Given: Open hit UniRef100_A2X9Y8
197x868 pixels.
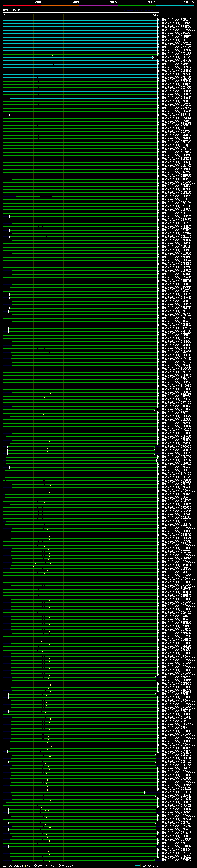Looking at the screenshot, I should coord(177,23).
